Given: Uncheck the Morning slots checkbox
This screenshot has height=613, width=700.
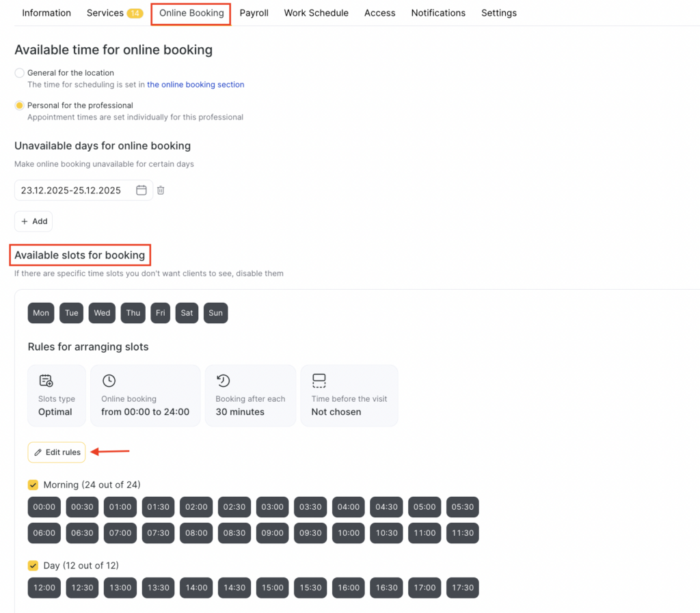Looking at the screenshot, I should coord(33,485).
